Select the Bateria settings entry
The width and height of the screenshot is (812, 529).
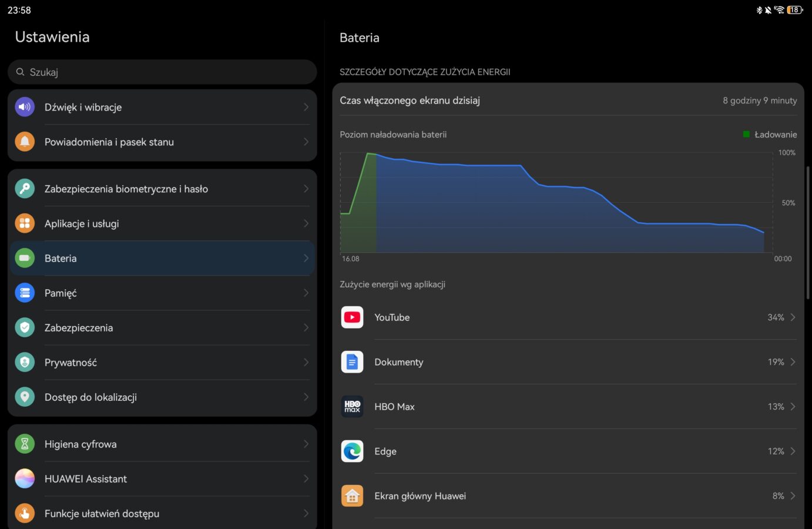tap(162, 258)
